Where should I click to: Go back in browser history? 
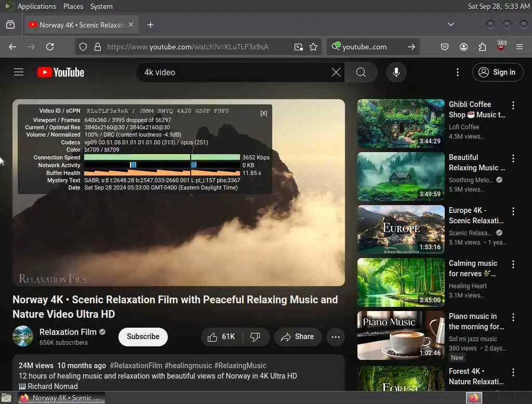tap(12, 47)
